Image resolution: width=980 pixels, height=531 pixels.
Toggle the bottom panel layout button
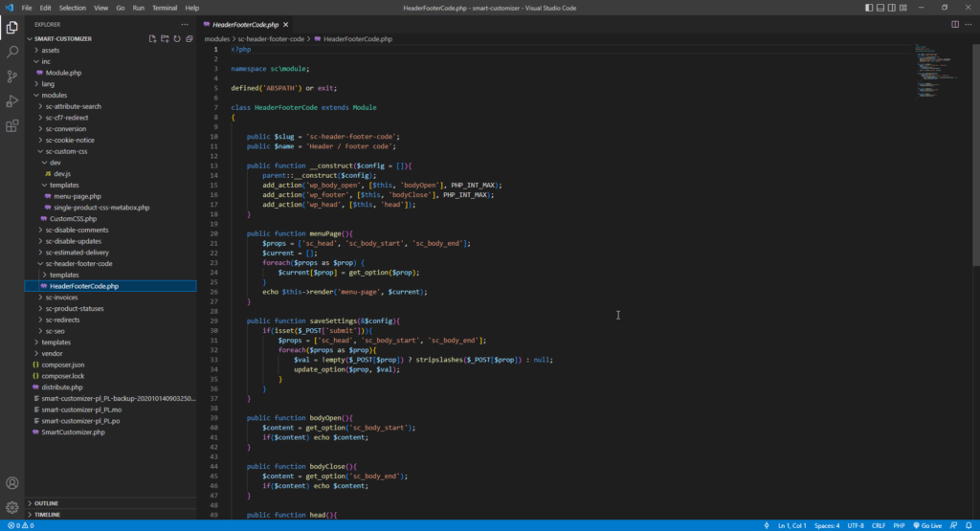click(x=880, y=8)
